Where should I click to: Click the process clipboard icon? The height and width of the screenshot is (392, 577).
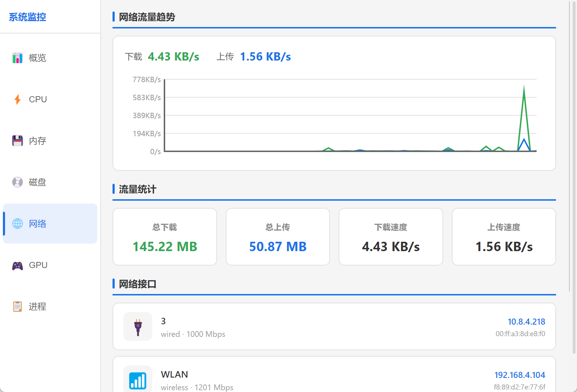click(x=17, y=306)
